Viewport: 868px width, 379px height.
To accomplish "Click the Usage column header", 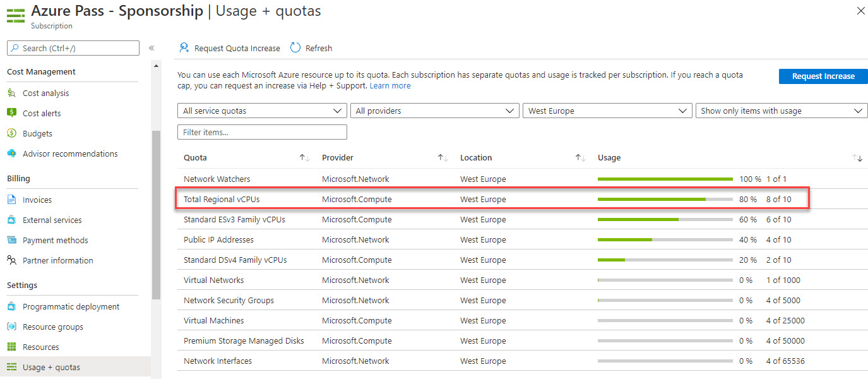I will pos(609,158).
